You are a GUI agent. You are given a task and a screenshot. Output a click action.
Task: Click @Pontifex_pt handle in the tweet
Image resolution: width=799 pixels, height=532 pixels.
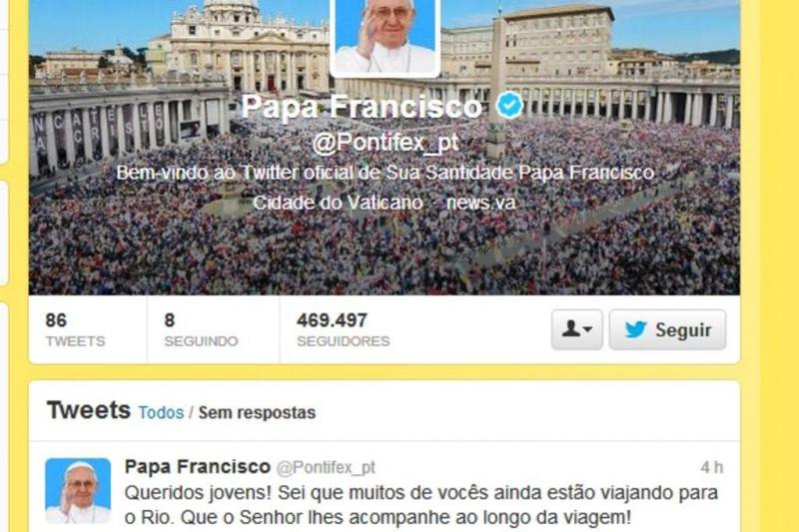[326, 467]
